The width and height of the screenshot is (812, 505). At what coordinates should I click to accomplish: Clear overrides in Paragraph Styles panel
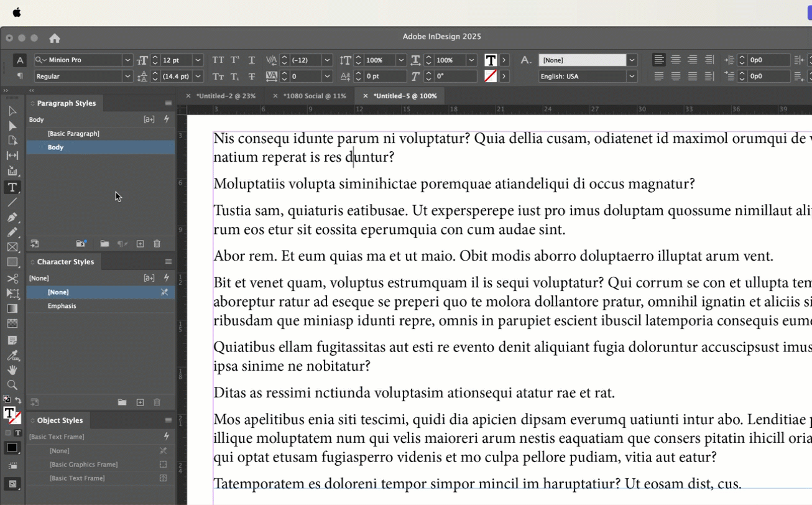tap(123, 244)
